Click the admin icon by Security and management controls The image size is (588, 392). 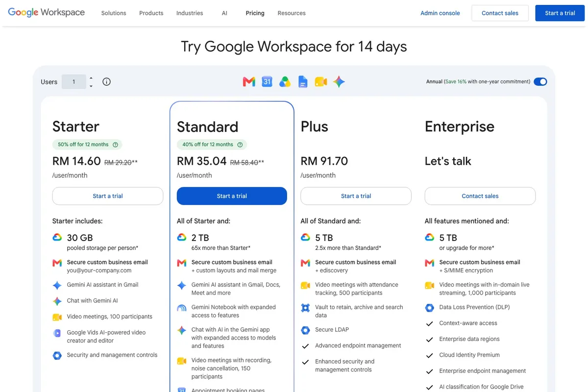(x=57, y=355)
